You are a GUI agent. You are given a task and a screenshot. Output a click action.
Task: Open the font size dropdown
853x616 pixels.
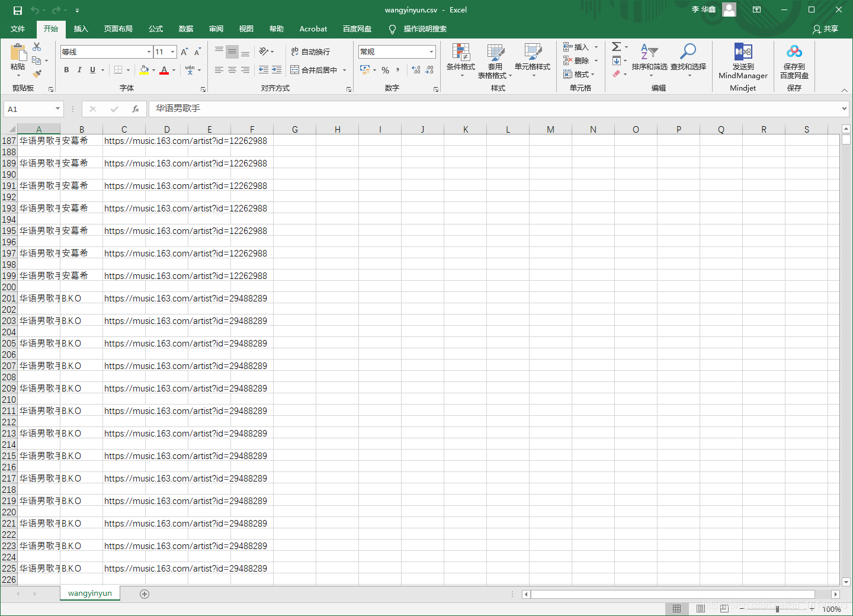(172, 52)
